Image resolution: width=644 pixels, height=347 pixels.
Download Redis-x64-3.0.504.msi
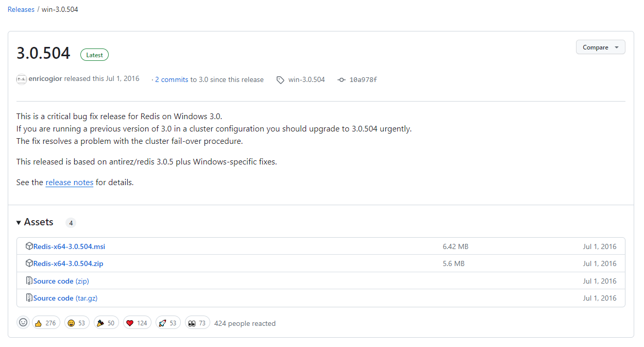tap(69, 246)
